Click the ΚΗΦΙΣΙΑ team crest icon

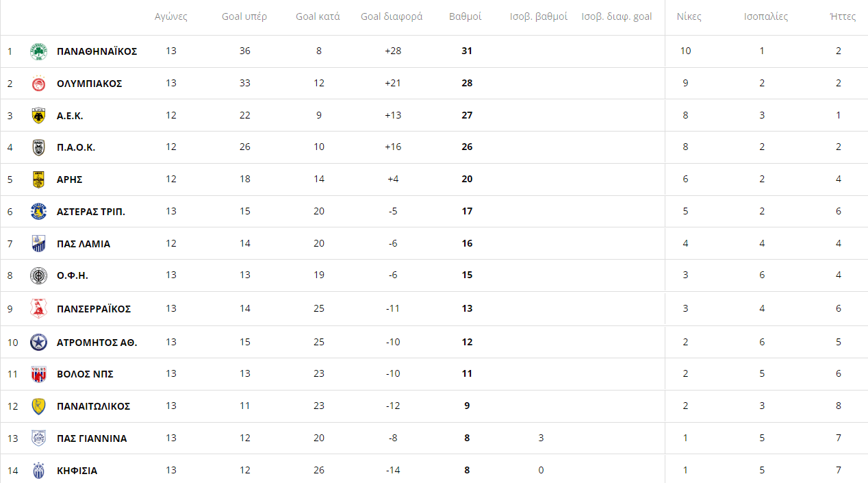coord(39,471)
